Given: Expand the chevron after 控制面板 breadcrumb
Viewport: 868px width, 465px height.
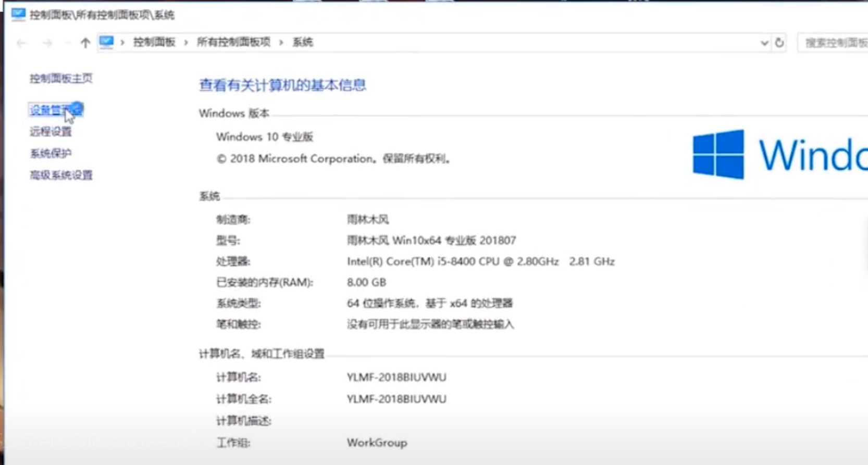Looking at the screenshot, I should tap(186, 43).
